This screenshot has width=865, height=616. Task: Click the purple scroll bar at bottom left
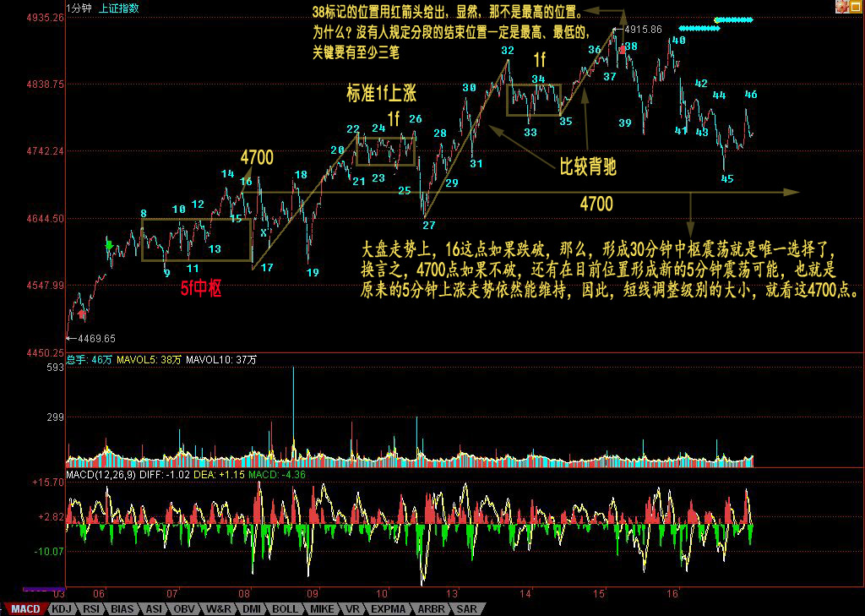(44, 590)
